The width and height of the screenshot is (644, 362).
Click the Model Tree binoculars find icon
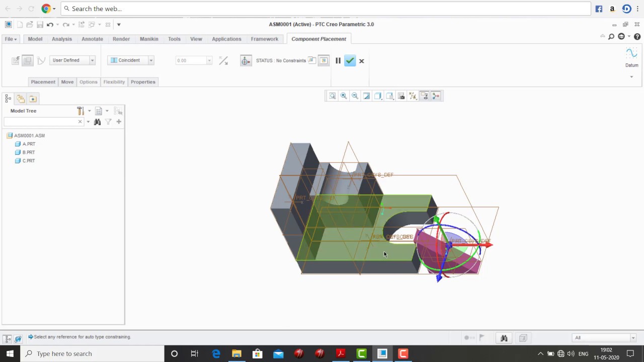tap(97, 122)
